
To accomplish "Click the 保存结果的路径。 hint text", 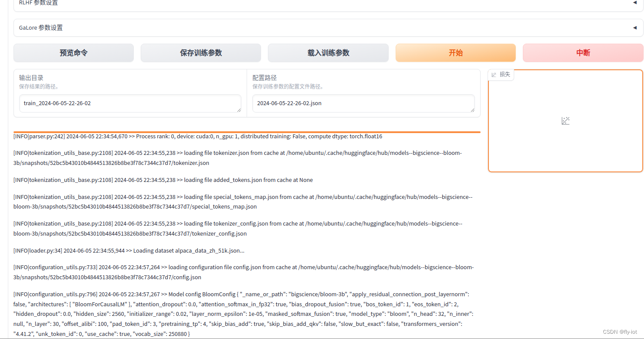I will tap(39, 86).
